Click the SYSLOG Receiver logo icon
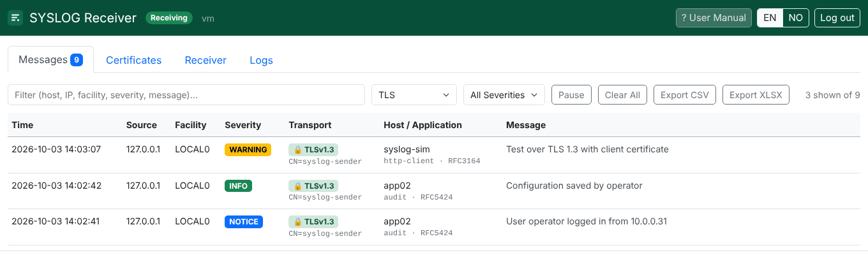Image resolution: width=868 pixels, height=255 pixels. pos(15,18)
